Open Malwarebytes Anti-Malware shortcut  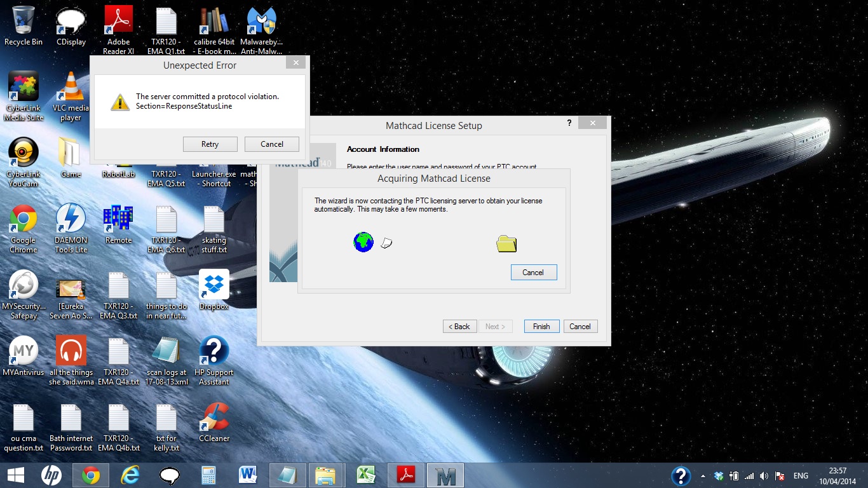click(261, 30)
